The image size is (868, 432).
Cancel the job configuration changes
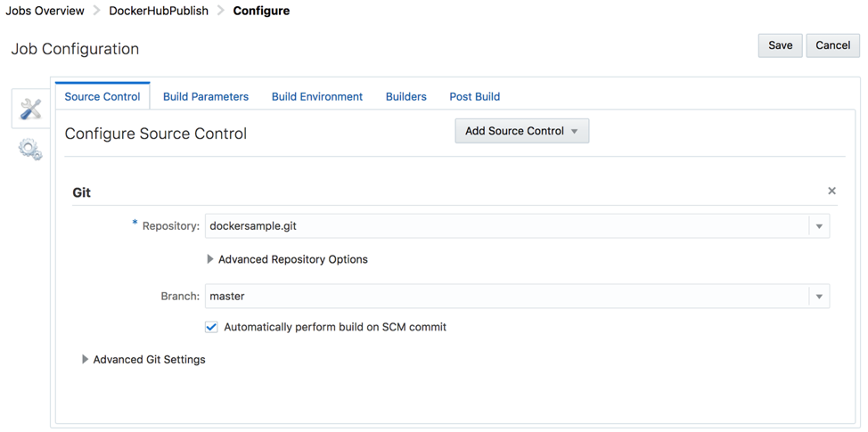coord(832,45)
